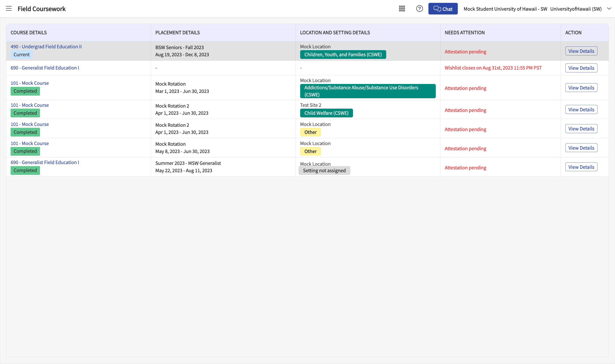Open the Chat button
Screen dimensions: 615x364
point(443,9)
